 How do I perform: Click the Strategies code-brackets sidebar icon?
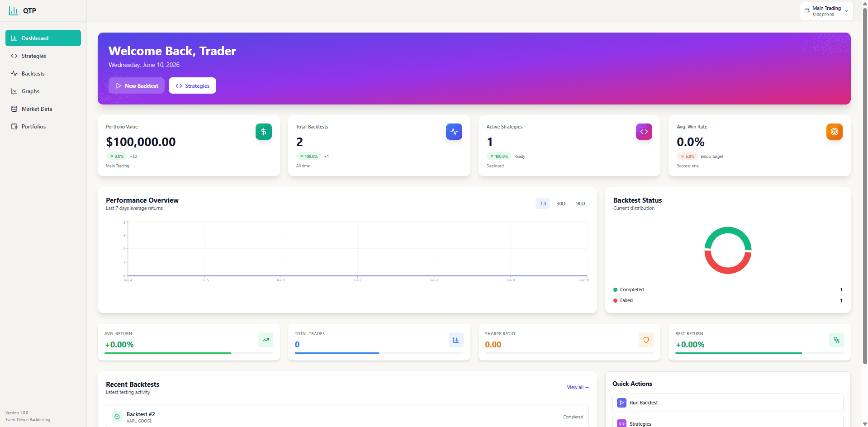(14, 56)
